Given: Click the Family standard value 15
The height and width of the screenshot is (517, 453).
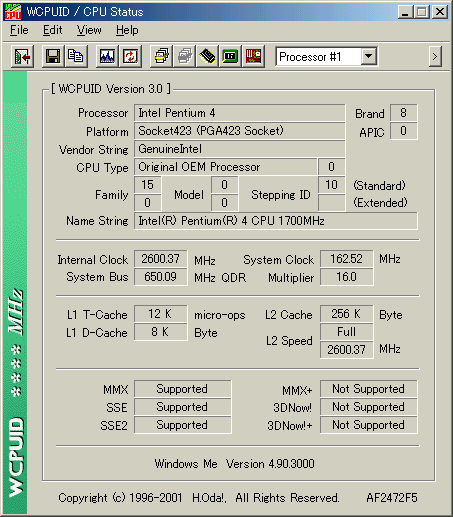Looking at the screenshot, I should tap(148, 185).
